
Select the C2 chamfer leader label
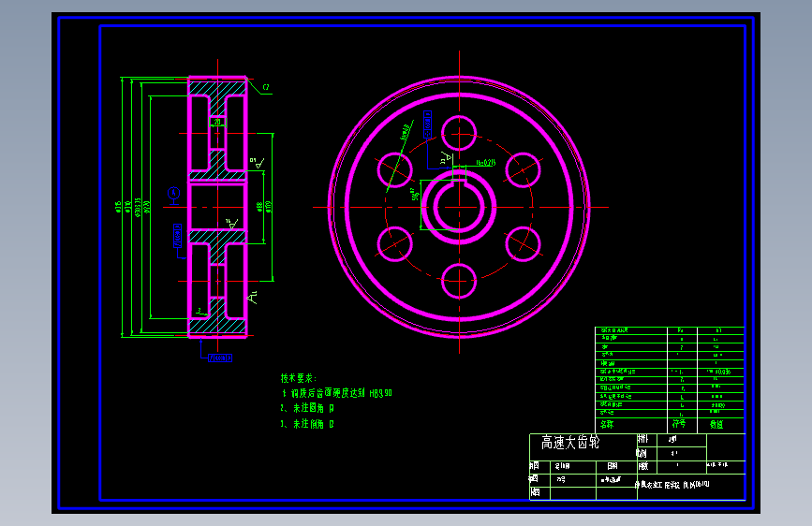[266, 87]
